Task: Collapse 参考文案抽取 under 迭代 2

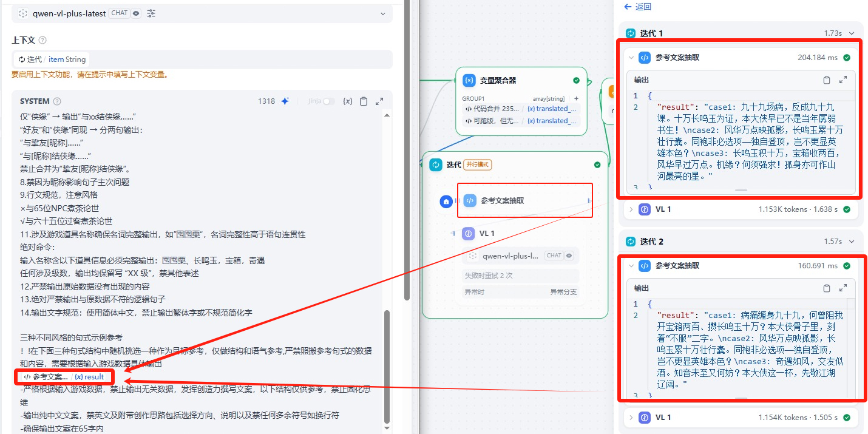Action: click(x=631, y=266)
